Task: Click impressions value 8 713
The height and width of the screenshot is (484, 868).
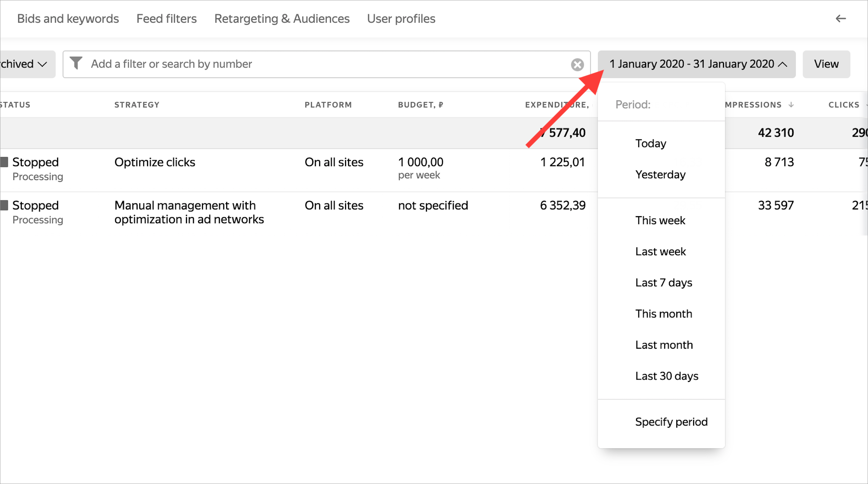Action: click(779, 162)
